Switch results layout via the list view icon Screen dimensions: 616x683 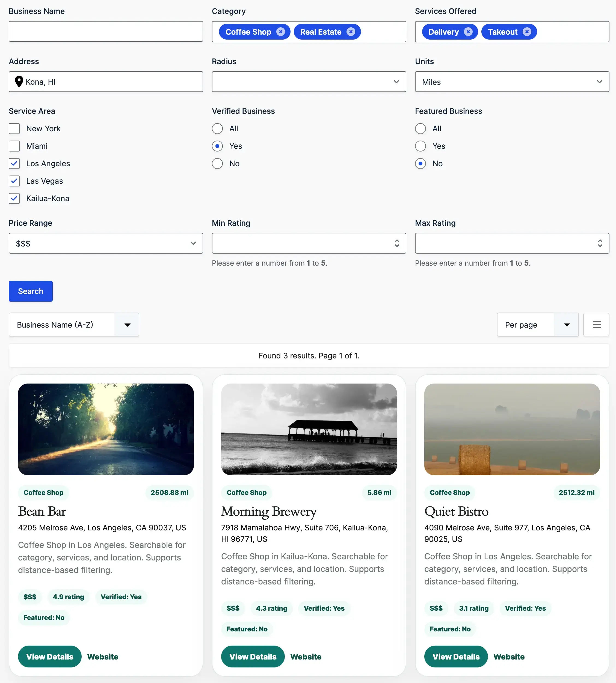click(596, 324)
